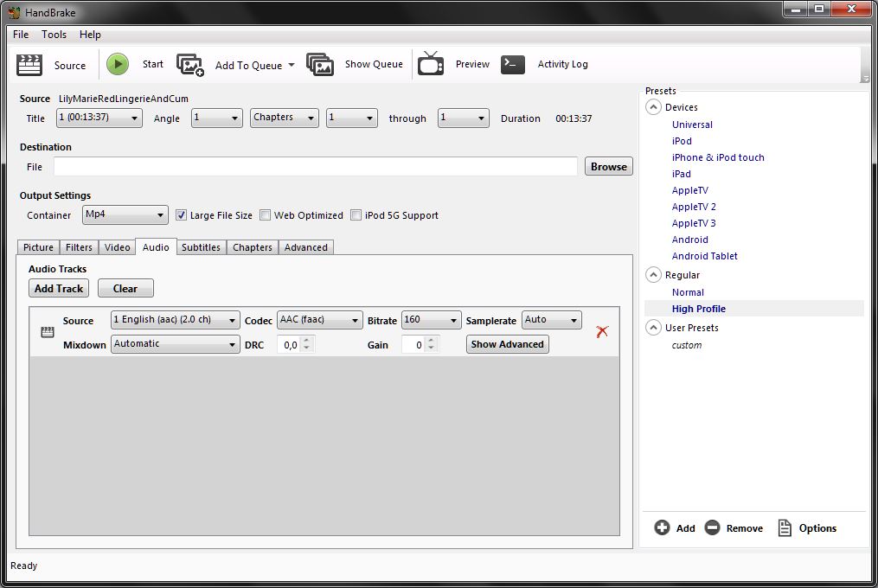Open the Tools menu
The height and width of the screenshot is (588, 878).
pyautogui.click(x=54, y=35)
